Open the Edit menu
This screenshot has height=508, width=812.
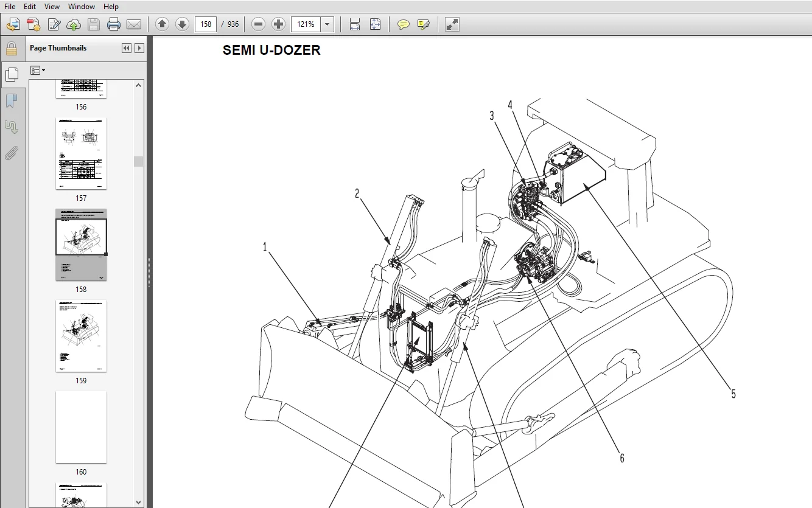coord(29,6)
